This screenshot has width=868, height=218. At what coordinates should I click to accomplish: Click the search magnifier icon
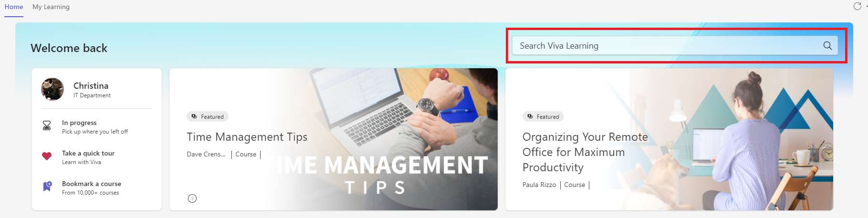click(827, 45)
